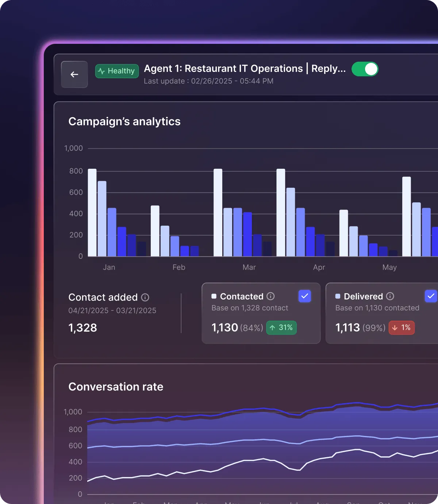
Task: Click the 31% increase badge
Action: [x=281, y=328]
